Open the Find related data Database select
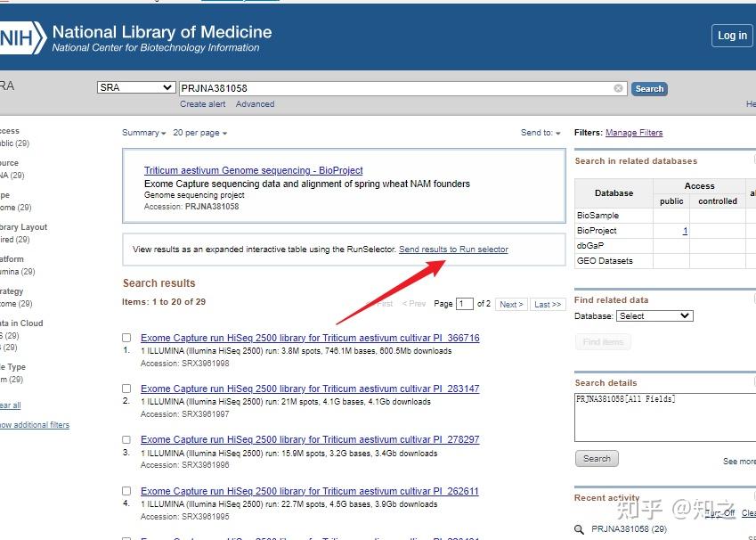Screen dimensions: 756x540 click(654, 316)
